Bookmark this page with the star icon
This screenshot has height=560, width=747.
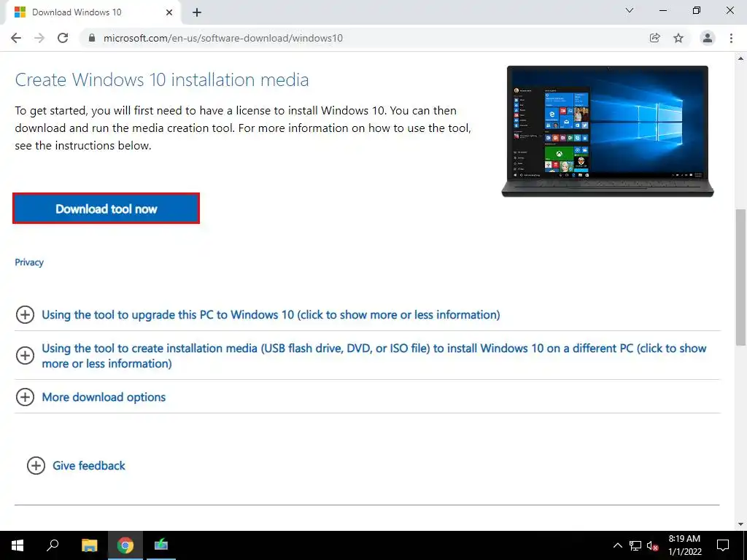coord(678,38)
